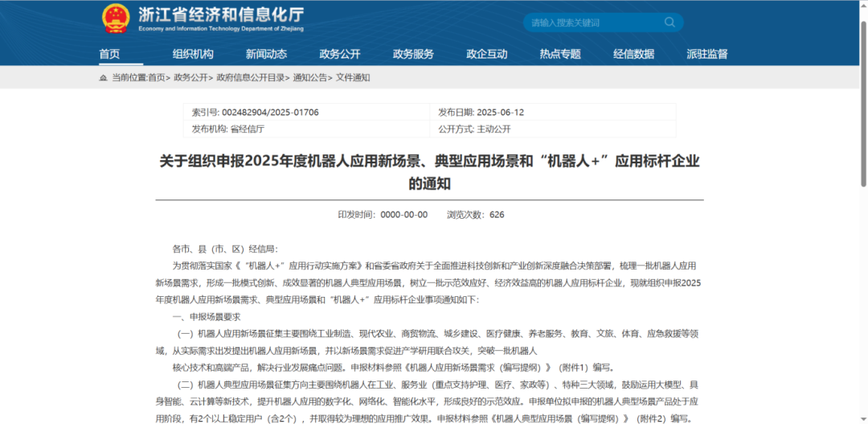Screen dimensions: 868x424
Task: Go to the 新闻动态 menu
Action: tap(267, 55)
